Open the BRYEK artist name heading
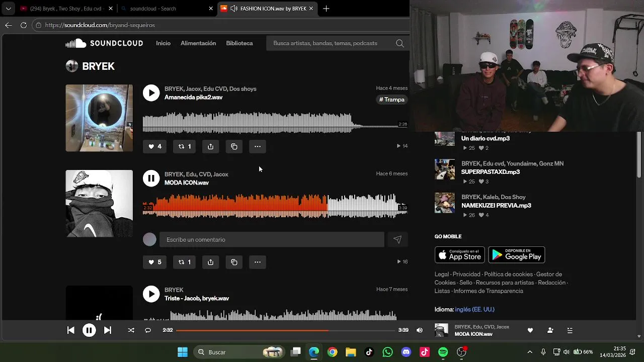 [98, 66]
